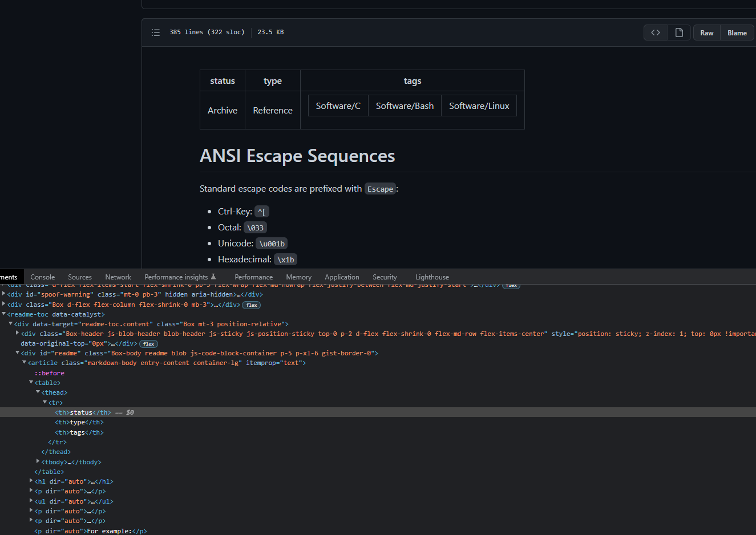Click the tags column header
756x535 pixels.
click(413, 81)
